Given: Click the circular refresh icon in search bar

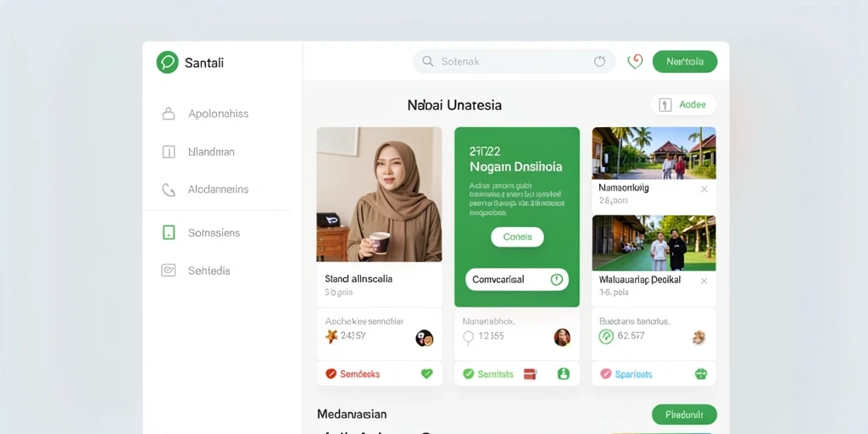Looking at the screenshot, I should [x=599, y=61].
